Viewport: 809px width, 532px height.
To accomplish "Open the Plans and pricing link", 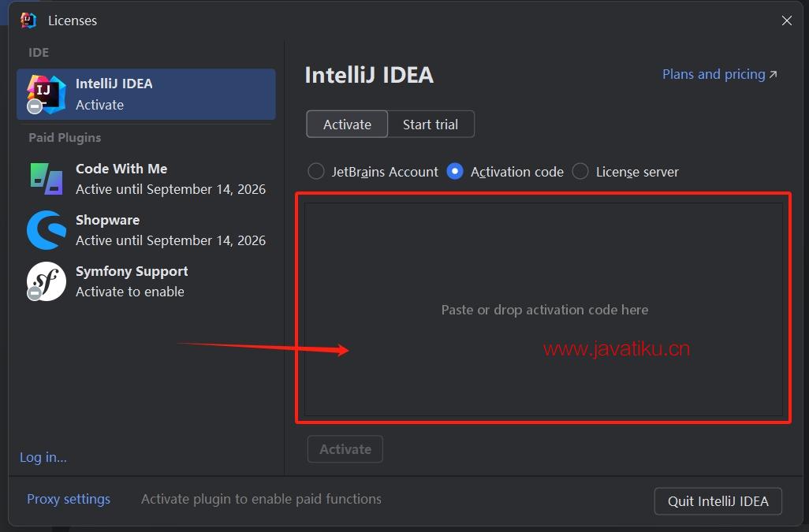I will coord(719,74).
